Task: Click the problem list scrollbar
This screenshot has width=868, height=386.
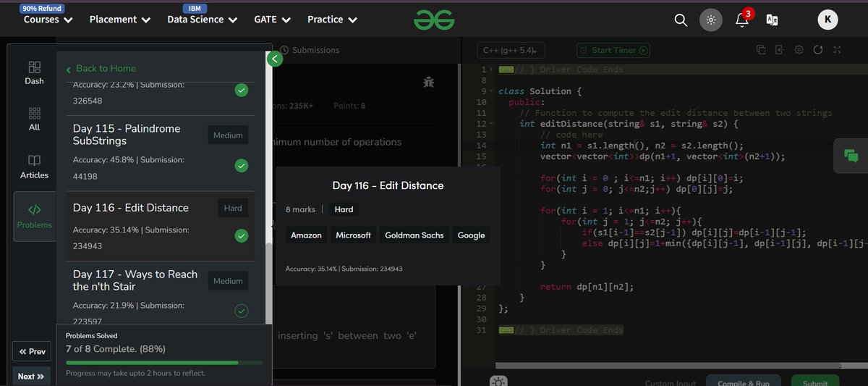Action: (x=269, y=282)
